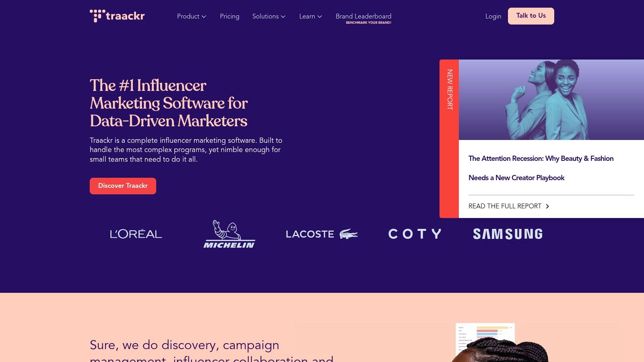The height and width of the screenshot is (362, 644).
Task: Expand the Solutions dropdown menu
Action: [x=269, y=16]
